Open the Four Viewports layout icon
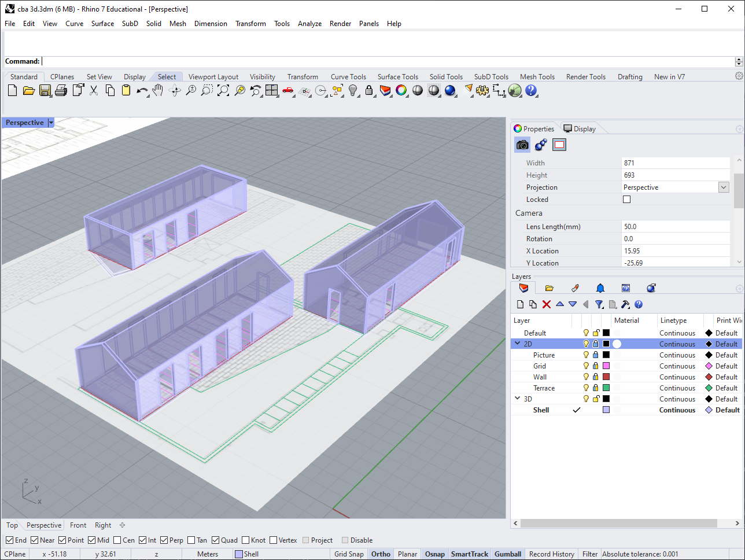Screen dimensions: 745x560 point(272,90)
